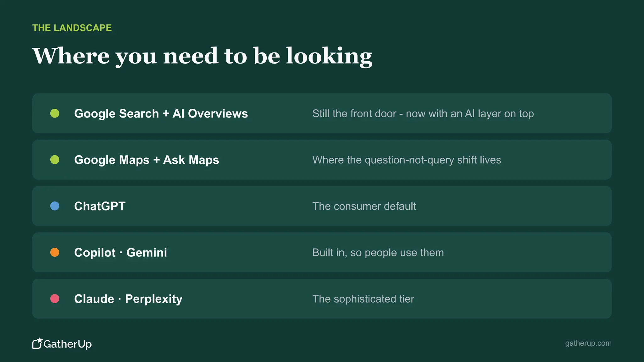Image resolution: width=644 pixels, height=362 pixels.
Task: Click the orange dot beside Copilot · Gemini
Action: (x=55, y=252)
